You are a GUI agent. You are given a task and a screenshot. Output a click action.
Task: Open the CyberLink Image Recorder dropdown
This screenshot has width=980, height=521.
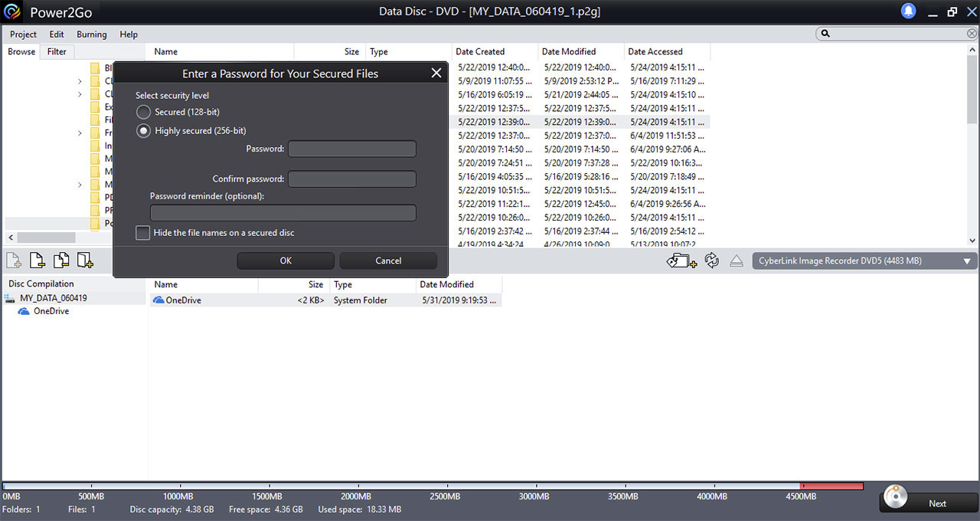pyautogui.click(x=865, y=260)
